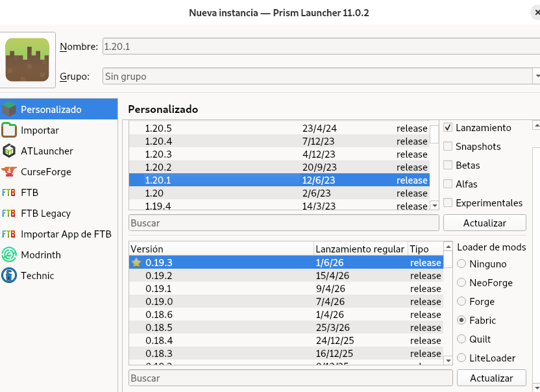The width and height of the screenshot is (540, 392).
Task: Select Fabric loader version 0.18.4
Action: tap(286, 340)
